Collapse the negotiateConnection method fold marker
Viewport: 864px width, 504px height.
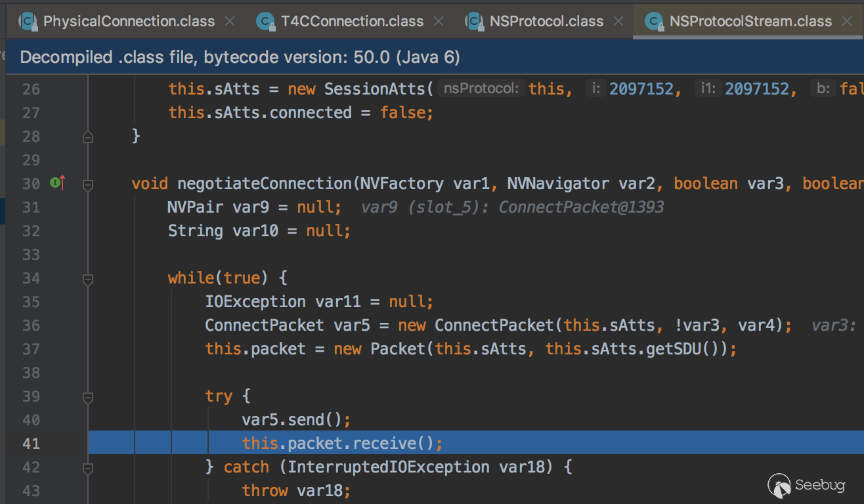(x=88, y=184)
